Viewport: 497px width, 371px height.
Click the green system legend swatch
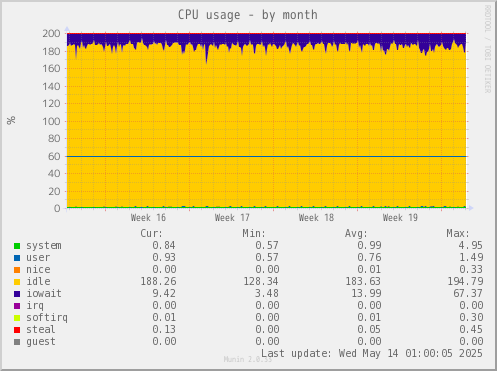click(17, 246)
